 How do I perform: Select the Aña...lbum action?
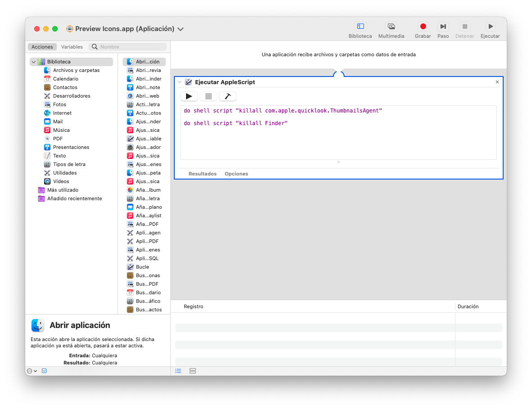pos(144,190)
